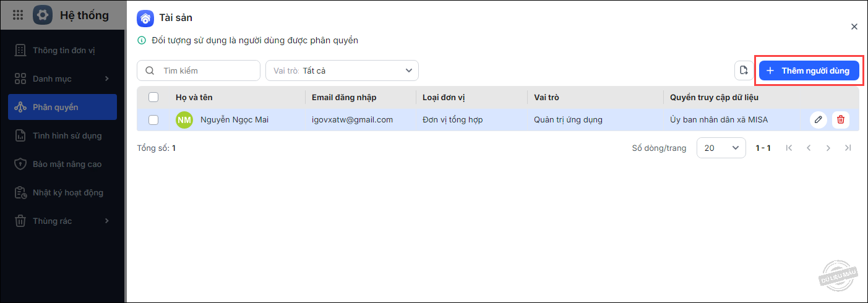Image resolution: width=868 pixels, height=303 pixels.
Task: Open the app launcher grid icon
Action: click(18, 15)
